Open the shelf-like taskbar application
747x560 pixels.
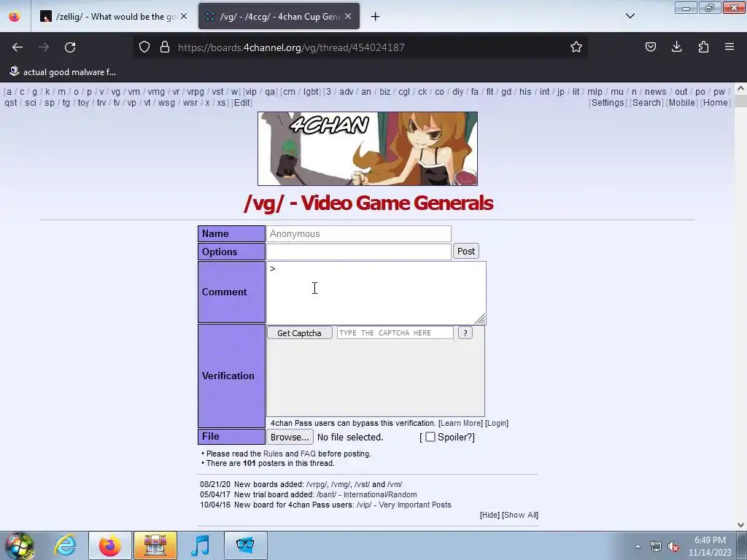(155, 545)
